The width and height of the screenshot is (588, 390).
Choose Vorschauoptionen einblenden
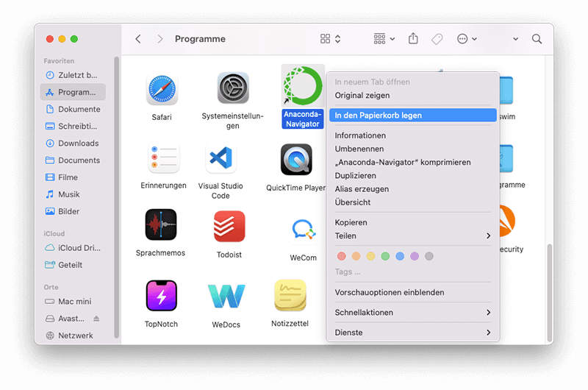click(x=413, y=292)
